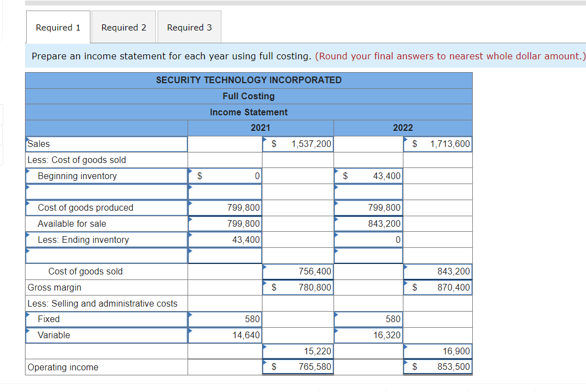Open the Cost of goods produced dropdown

point(107,207)
